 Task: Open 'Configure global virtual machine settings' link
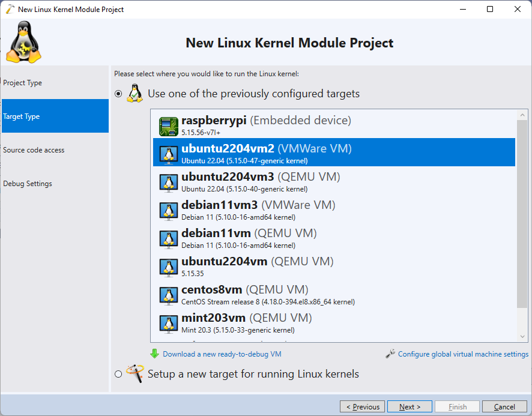tap(463, 354)
